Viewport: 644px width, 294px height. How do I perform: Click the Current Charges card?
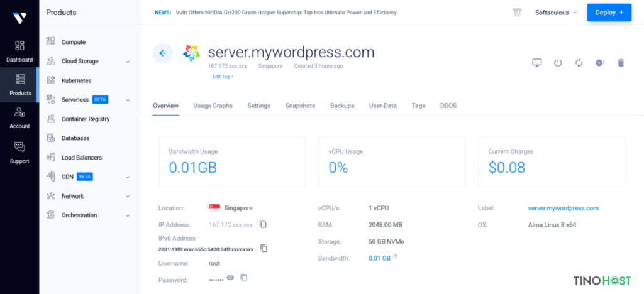tap(552, 161)
